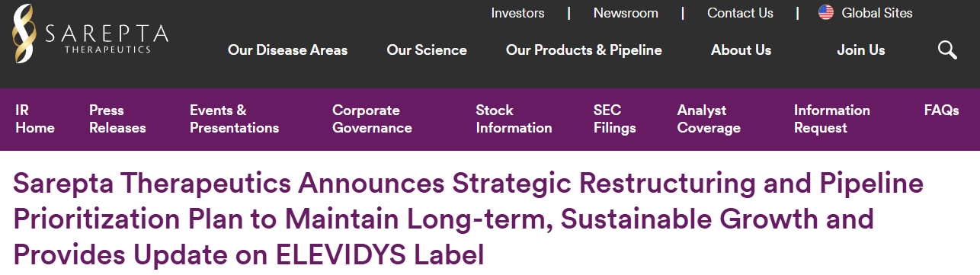Select Analyst Coverage tab
980x275 pixels.
[x=709, y=119]
